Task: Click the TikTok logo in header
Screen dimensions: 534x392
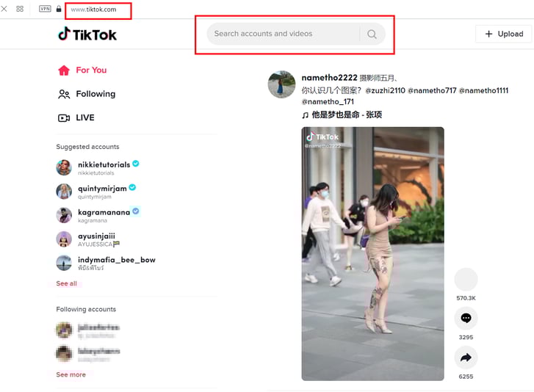Action: click(x=87, y=35)
